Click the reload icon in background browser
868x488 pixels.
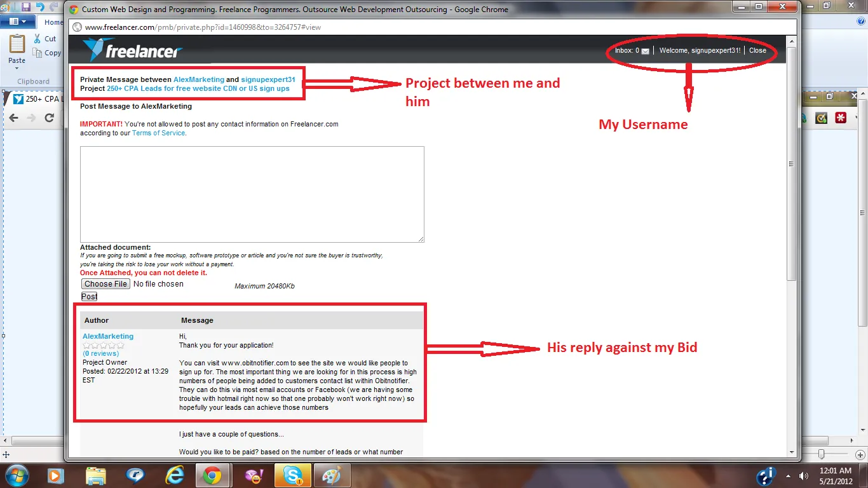point(49,118)
